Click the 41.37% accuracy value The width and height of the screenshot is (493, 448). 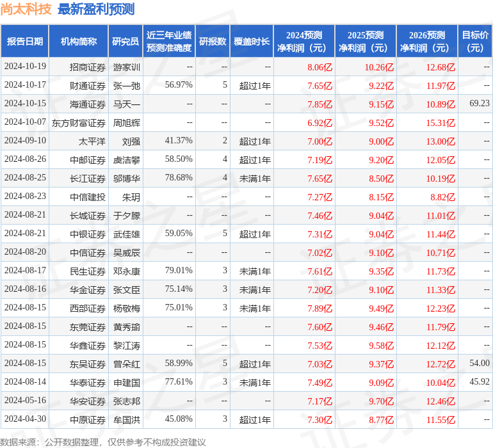coord(179,141)
